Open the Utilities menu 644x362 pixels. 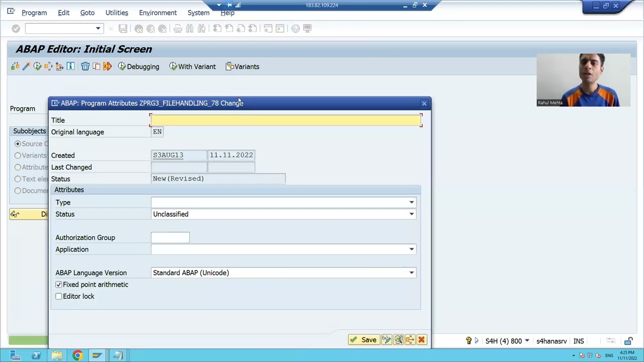click(x=117, y=13)
